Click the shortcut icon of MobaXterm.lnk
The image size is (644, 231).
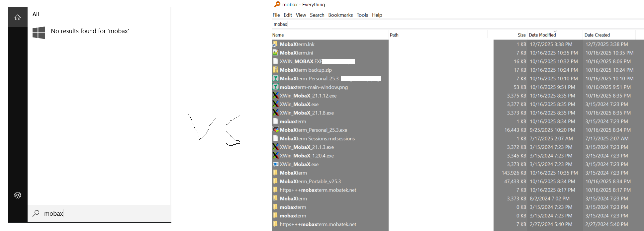(x=275, y=44)
